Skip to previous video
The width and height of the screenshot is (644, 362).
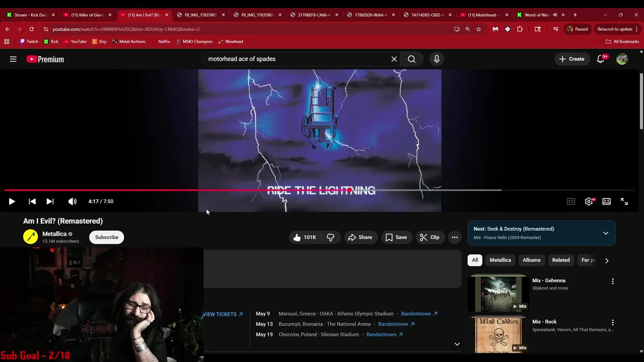point(32,201)
